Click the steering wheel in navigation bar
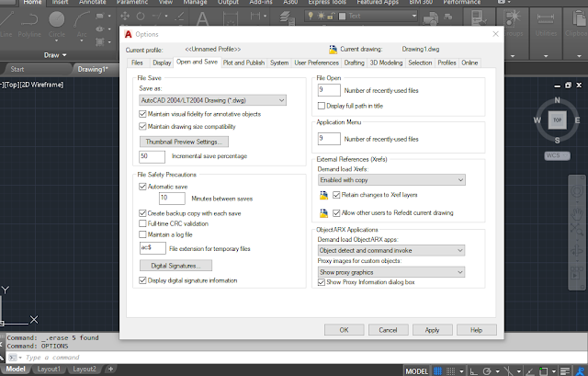The image size is (588, 376). (577, 191)
